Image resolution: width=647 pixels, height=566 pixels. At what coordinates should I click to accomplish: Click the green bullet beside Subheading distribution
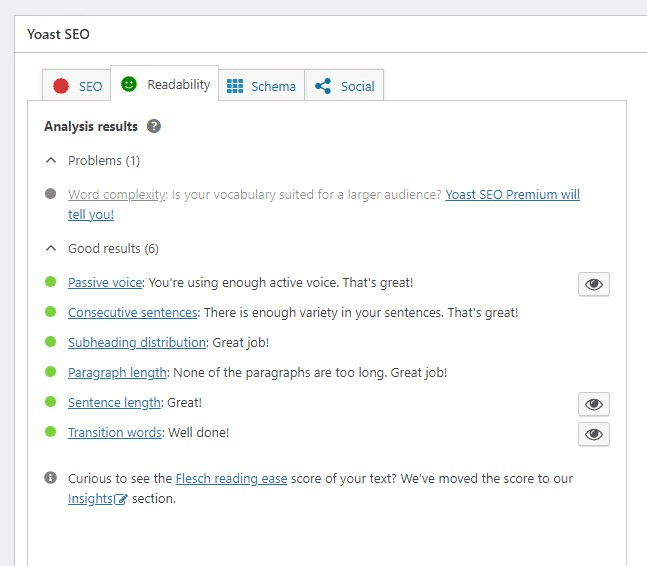(50, 342)
